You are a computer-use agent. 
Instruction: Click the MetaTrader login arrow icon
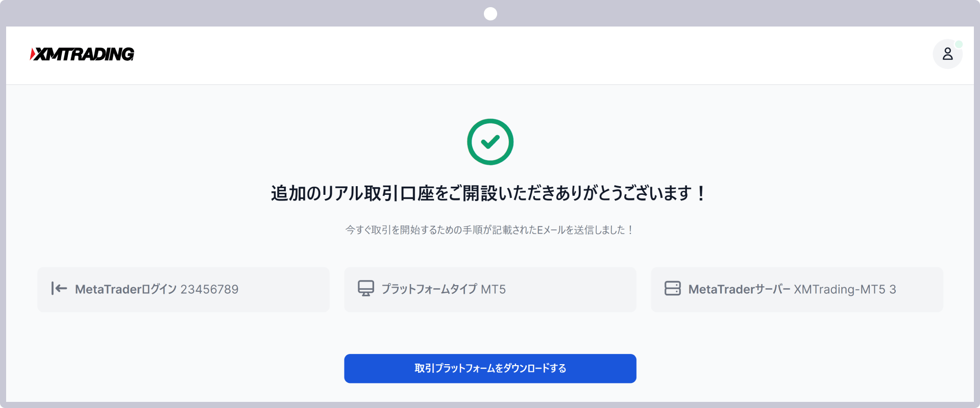[x=59, y=289]
